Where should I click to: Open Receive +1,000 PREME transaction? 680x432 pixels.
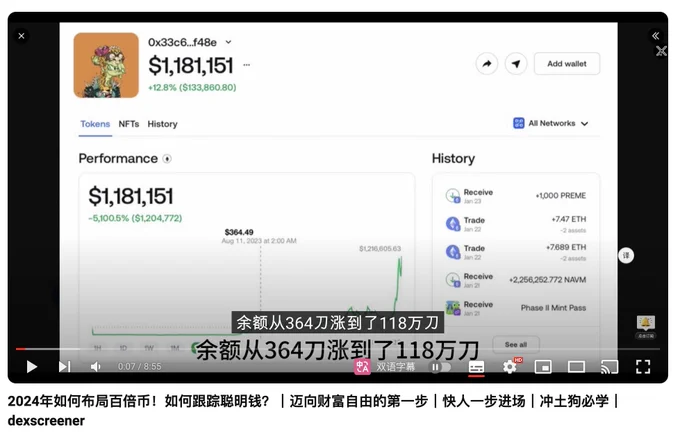(516, 196)
